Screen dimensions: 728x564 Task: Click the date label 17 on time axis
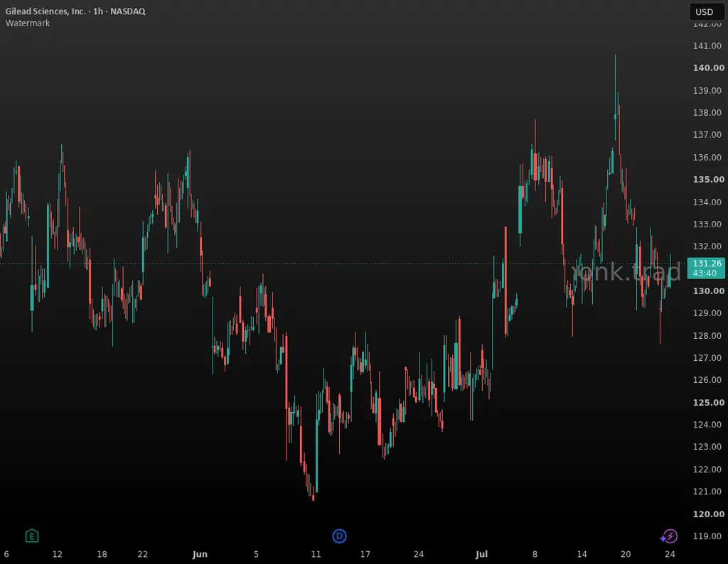coord(365,554)
